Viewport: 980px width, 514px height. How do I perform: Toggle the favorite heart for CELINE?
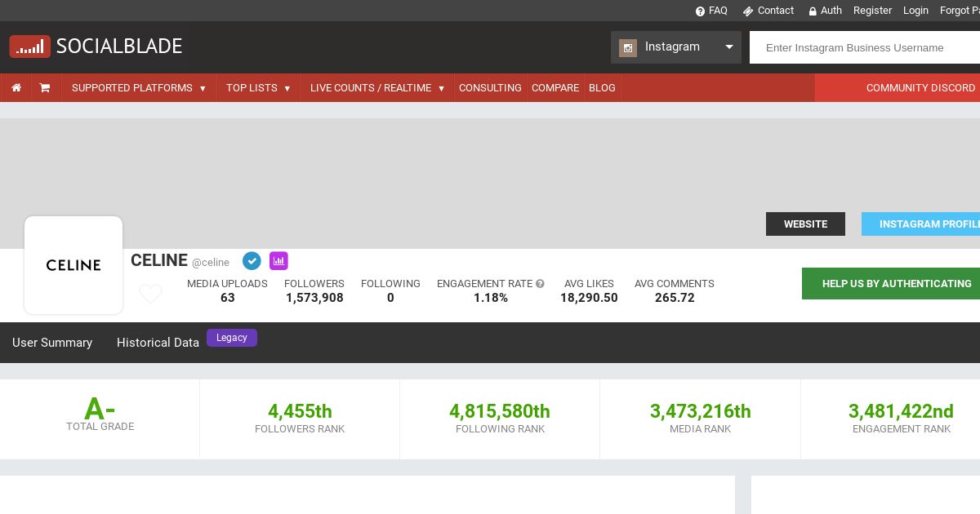point(150,294)
